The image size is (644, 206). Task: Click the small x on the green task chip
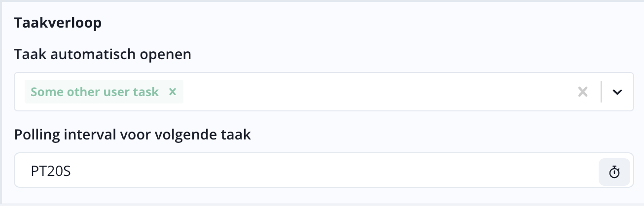tap(173, 92)
